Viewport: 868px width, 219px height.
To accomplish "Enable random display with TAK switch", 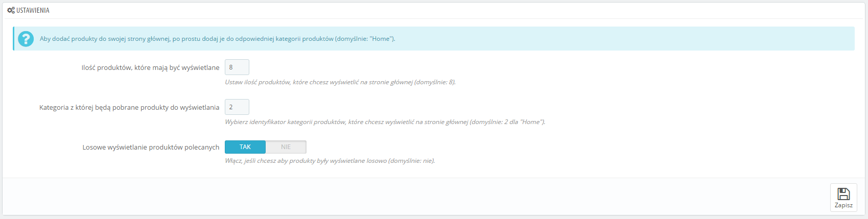I will 245,147.
